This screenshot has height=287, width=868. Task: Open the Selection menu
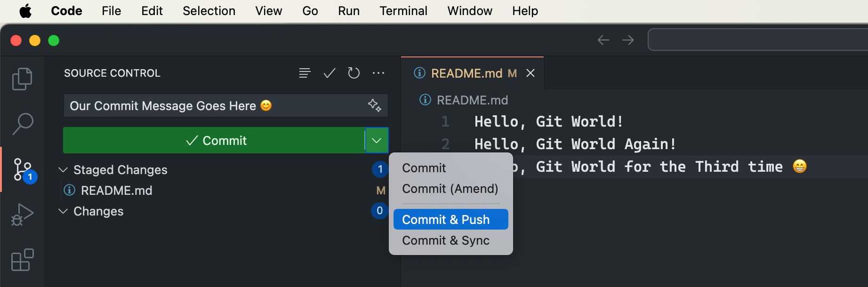tap(209, 11)
